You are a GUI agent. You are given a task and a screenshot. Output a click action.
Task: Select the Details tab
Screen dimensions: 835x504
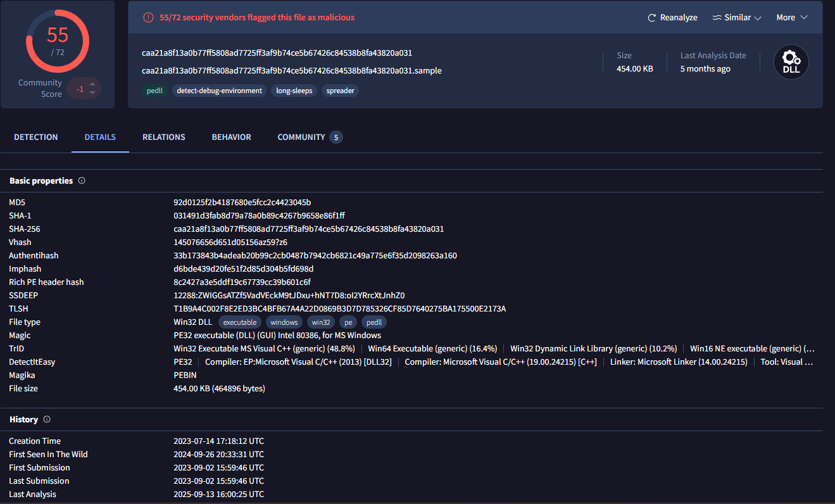[x=100, y=137]
